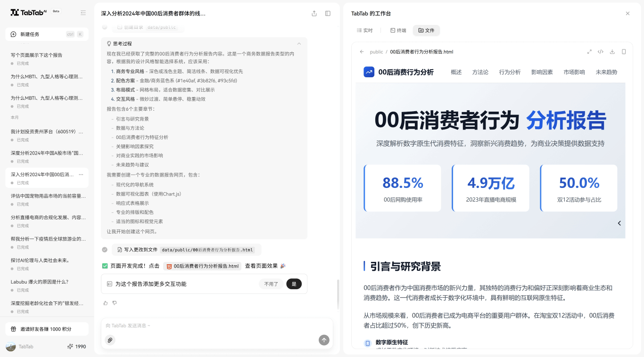
Task: Open the 未来趋势 tab in the report
Action: (x=606, y=72)
